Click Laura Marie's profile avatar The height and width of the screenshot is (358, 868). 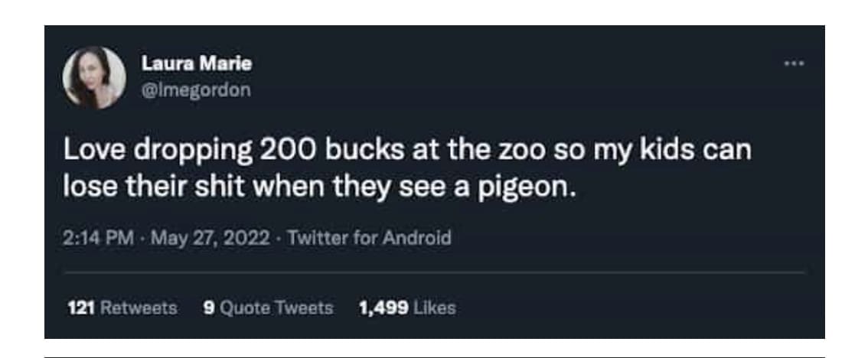point(95,77)
